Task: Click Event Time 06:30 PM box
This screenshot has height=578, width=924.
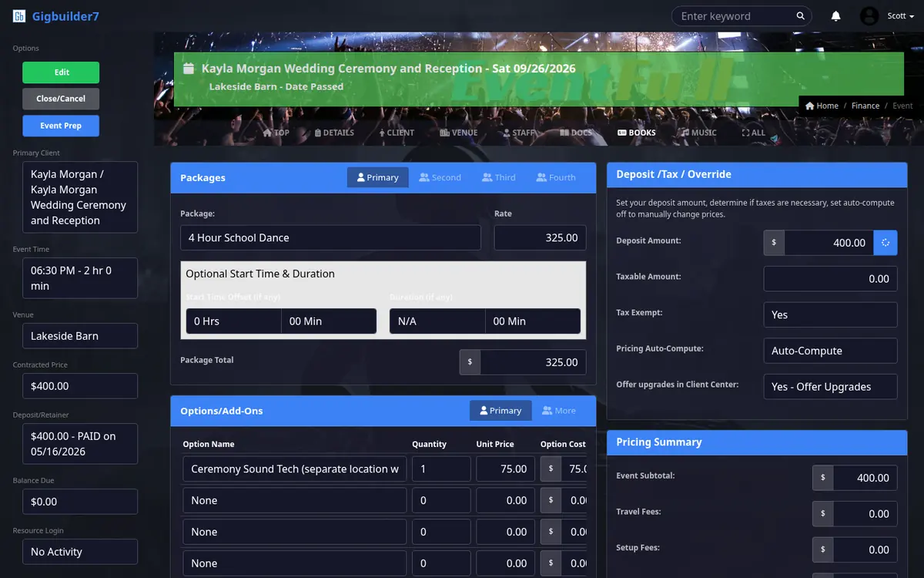Action: click(x=79, y=278)
